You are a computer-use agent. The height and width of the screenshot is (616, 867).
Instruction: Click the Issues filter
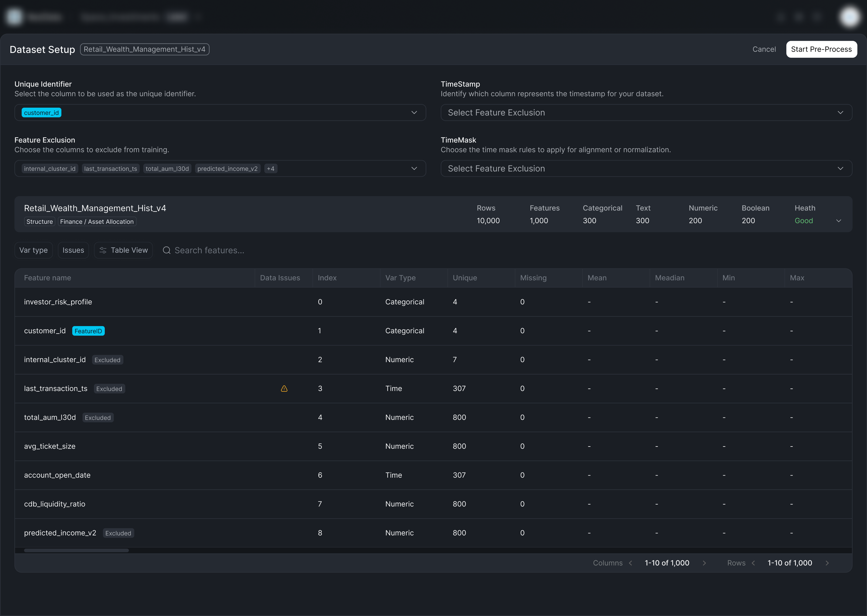click(73, 250)
